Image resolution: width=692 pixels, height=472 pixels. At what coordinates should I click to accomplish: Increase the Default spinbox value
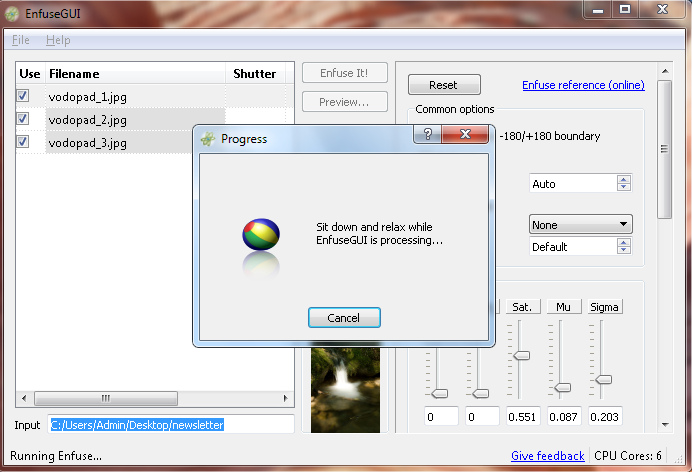624,242
